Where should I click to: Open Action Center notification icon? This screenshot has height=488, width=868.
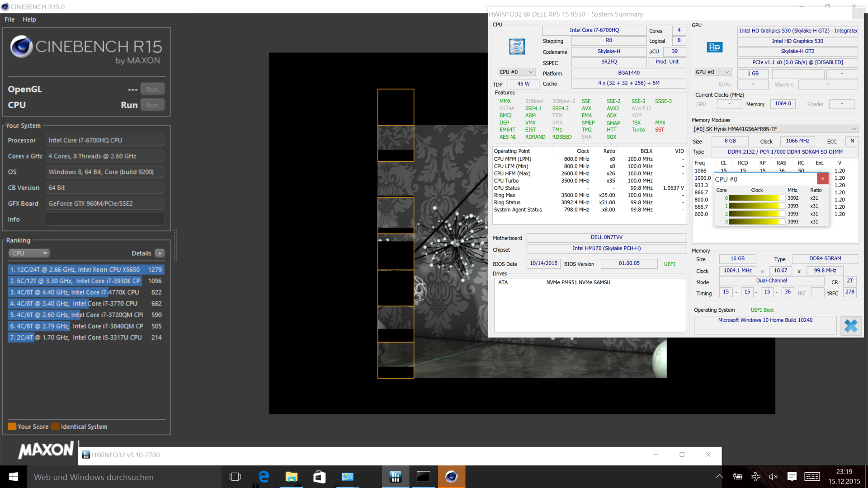792,477
